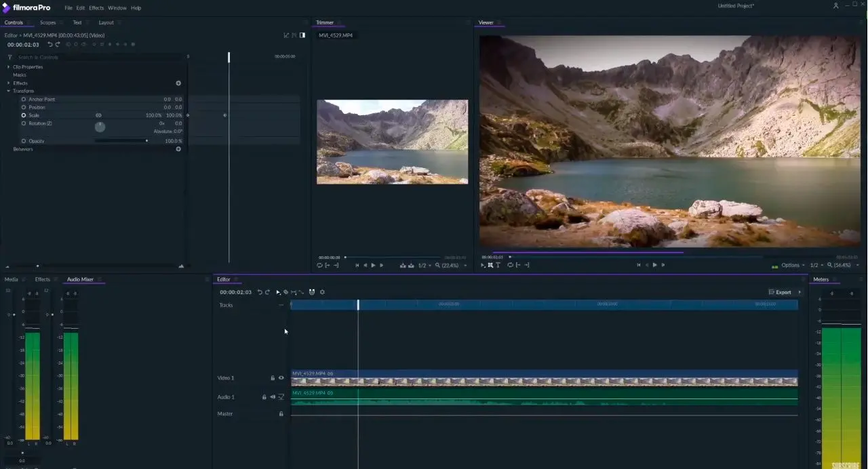
Task: Toggle keyframing for Rotation (Z)
Action: [24, 123]
